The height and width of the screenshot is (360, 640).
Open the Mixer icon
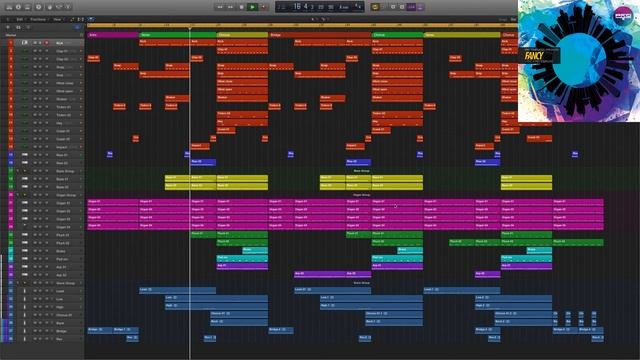tap(50, 7)
